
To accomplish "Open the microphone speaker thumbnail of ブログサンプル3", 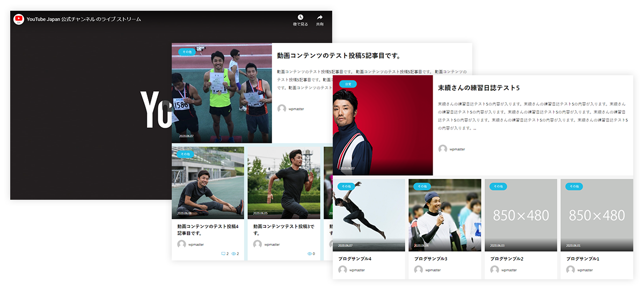I will (x=445, y=215).
